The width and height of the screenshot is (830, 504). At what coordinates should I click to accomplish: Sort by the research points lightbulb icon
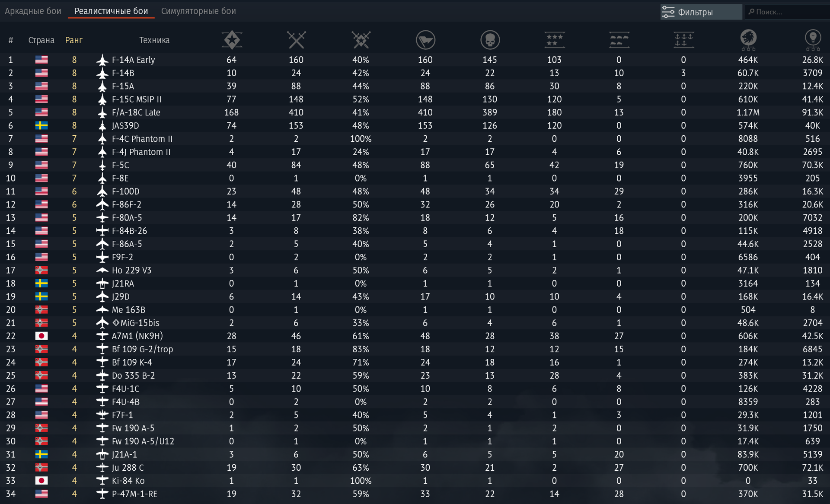pyautogui.click(x=813, y=40)
